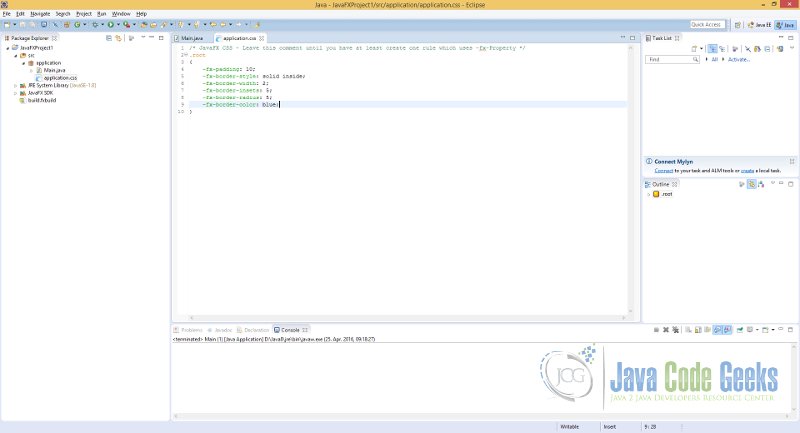
Task: Open the Search menu
Action: click(63, 14)
